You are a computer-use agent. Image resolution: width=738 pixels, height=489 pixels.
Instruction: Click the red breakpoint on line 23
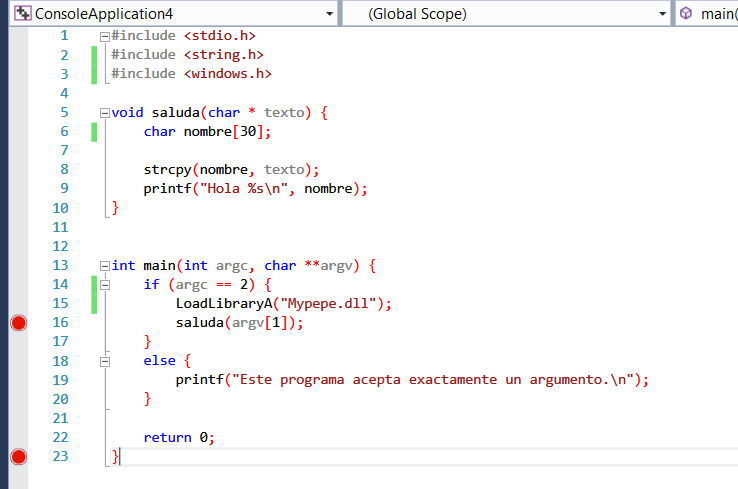click(x=17, y=457)
